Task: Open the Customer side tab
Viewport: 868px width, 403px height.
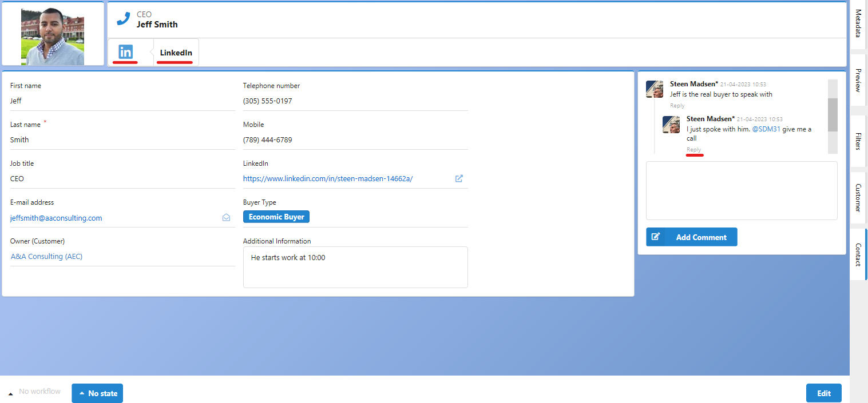Action: tap(858, 198)
